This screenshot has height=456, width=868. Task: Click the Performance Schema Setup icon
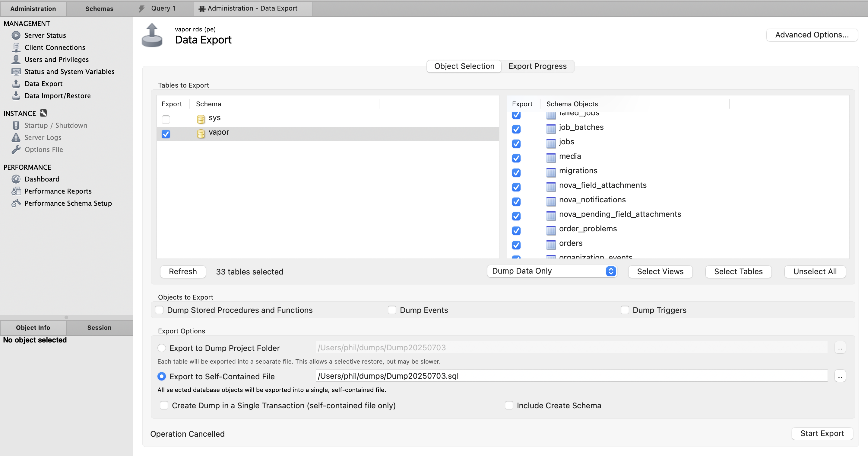coord(16,203)
